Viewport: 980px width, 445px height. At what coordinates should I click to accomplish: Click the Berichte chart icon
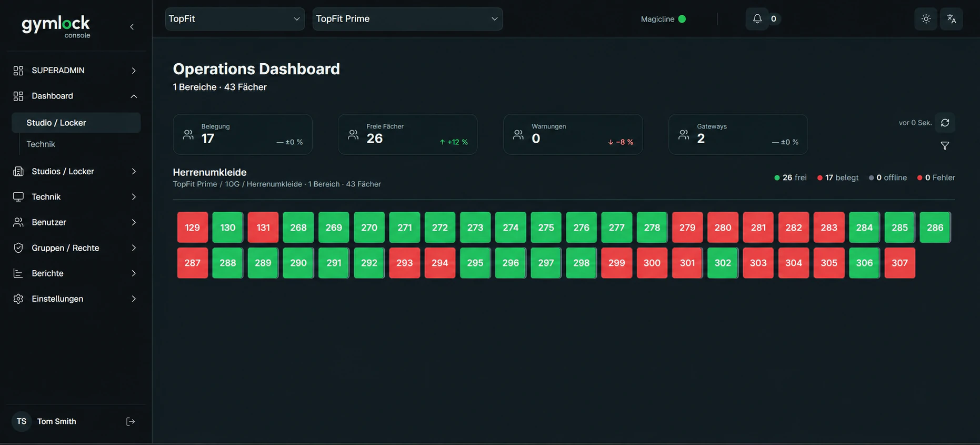coord(18,273)
